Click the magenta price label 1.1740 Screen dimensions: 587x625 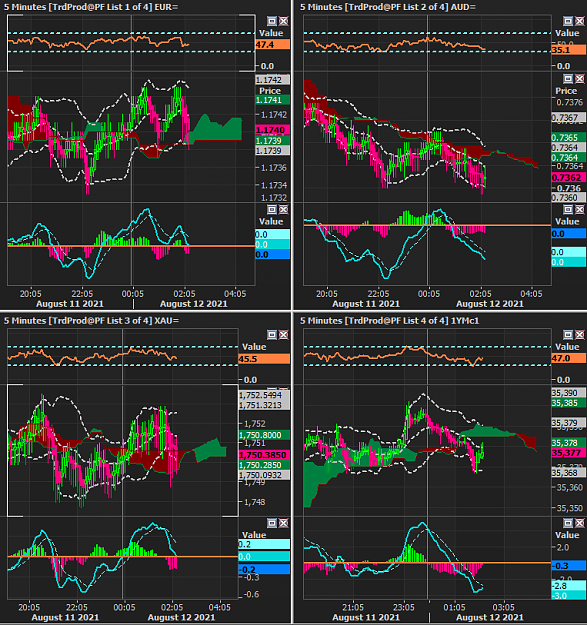273,130
